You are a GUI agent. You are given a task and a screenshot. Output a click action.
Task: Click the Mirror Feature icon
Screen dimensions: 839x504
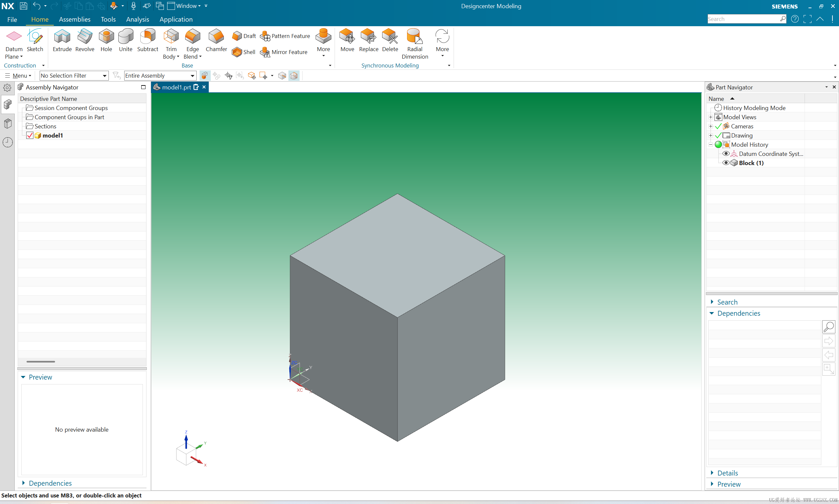coord(265,52)
